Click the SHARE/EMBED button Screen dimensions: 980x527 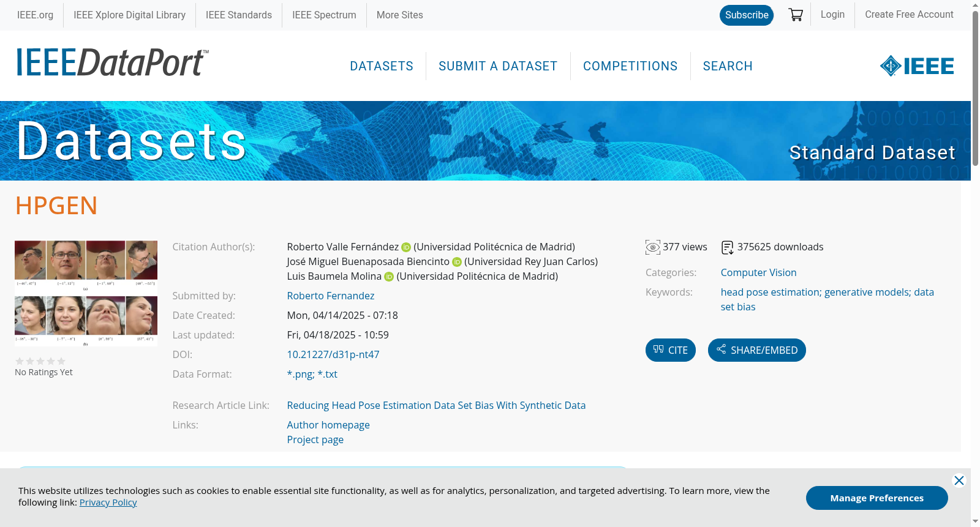tap(757, 350)
